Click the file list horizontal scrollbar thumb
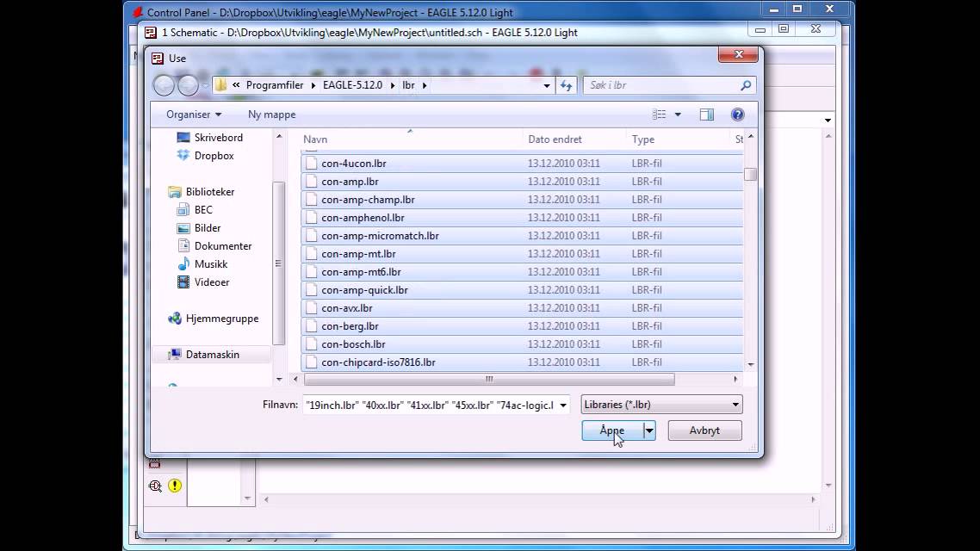Image resolution: width=980 pixels, height=551 pixels. 489,379
